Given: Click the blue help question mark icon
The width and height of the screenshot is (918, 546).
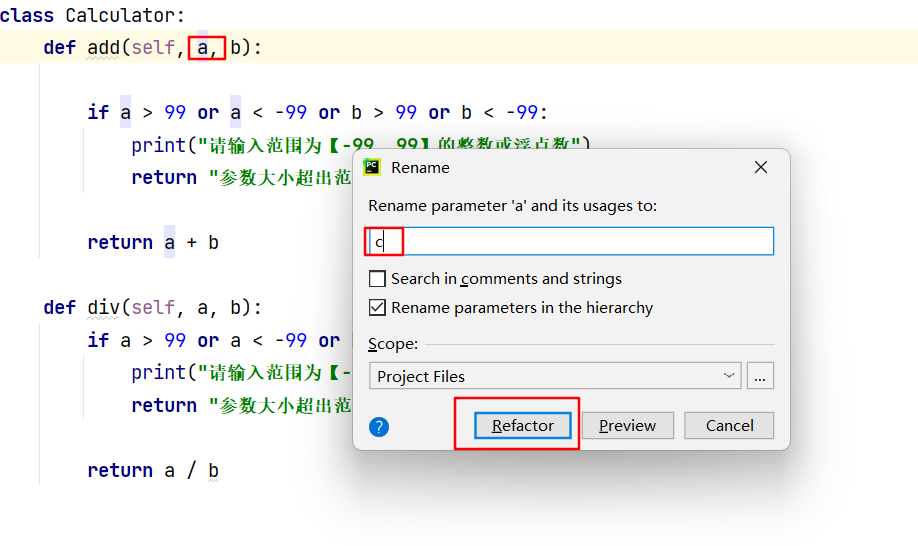Looking at the screenshot, I should pos(379,427).
